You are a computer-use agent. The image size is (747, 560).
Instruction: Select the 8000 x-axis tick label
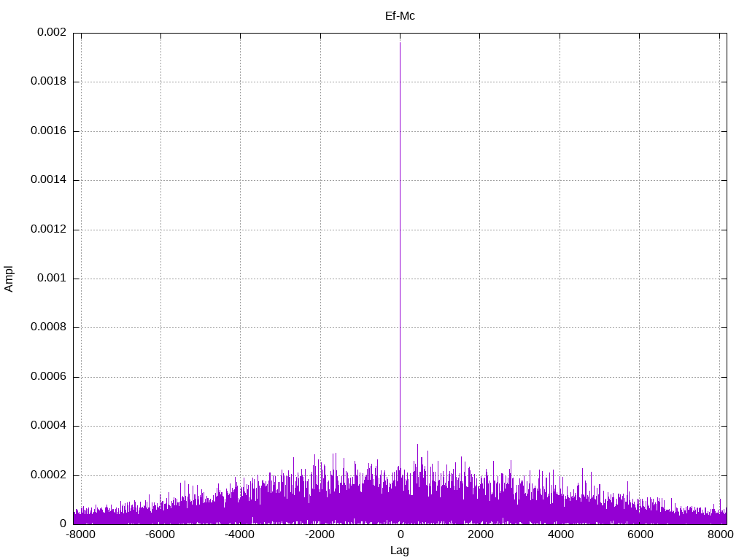pos(719,535)
